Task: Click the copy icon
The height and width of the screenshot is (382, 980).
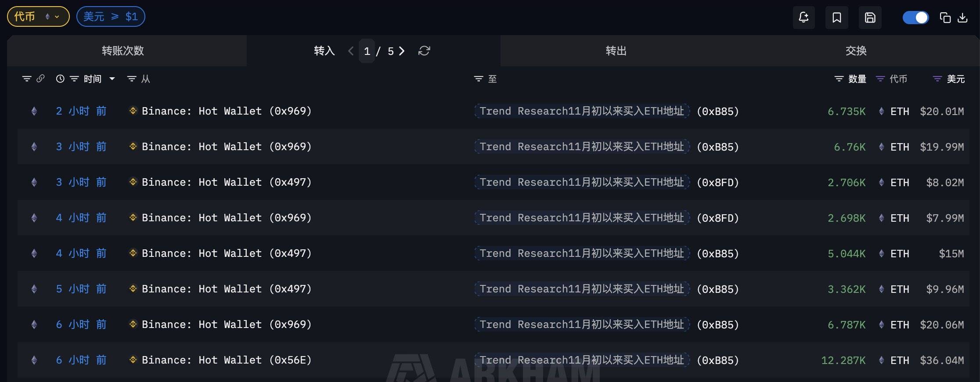Action: point(945,18)
